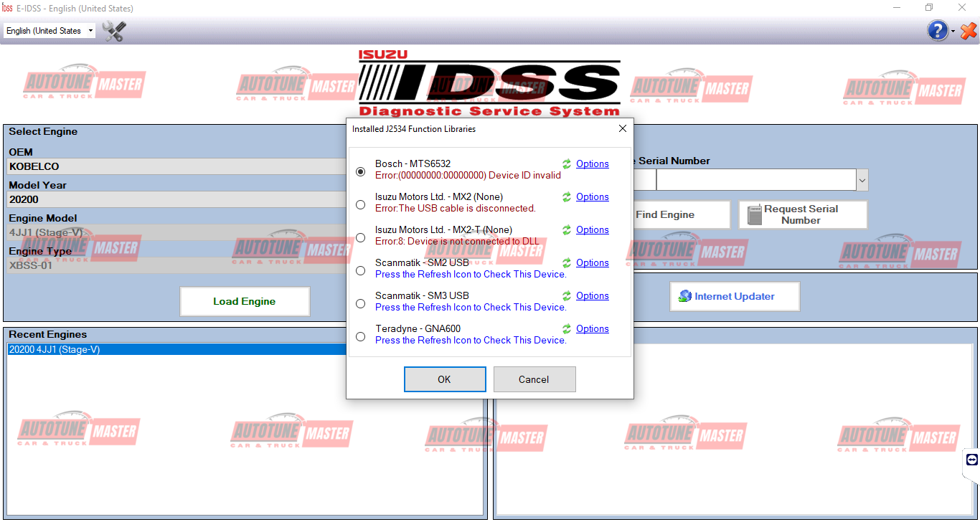Open the language selection dropdown
This screenshot has width=980, height=522.
pos(89,31)
